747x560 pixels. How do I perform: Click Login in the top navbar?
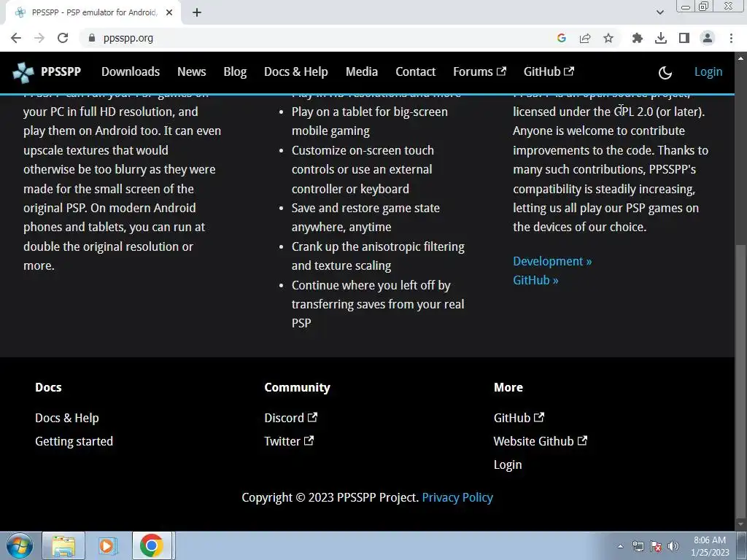click(708, 72)
